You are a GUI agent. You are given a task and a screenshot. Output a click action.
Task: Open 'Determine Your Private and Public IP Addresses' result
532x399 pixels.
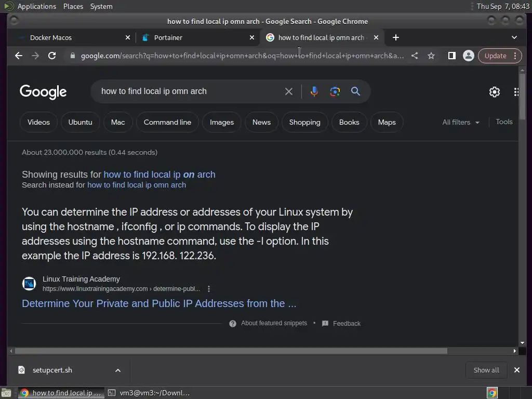click(x=159, y=303)
